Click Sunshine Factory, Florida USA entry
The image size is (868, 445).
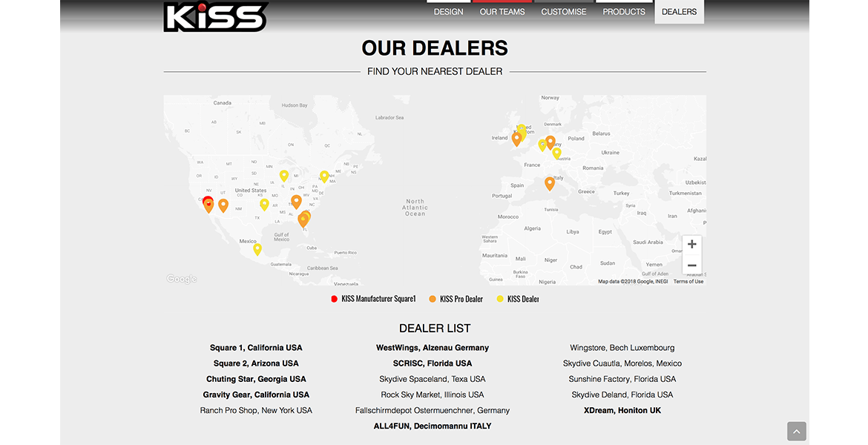click(x=622, y=379)
